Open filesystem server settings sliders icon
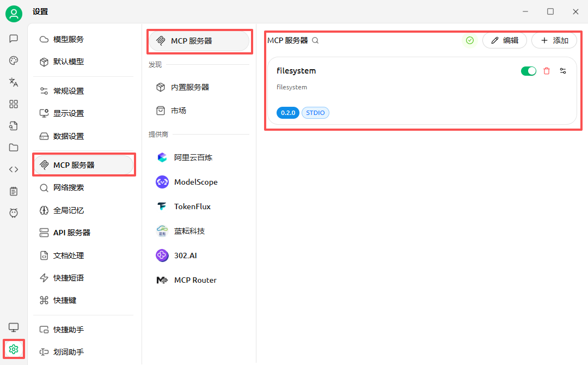Screen dimensions: 588x365 (x=563, y=71)
